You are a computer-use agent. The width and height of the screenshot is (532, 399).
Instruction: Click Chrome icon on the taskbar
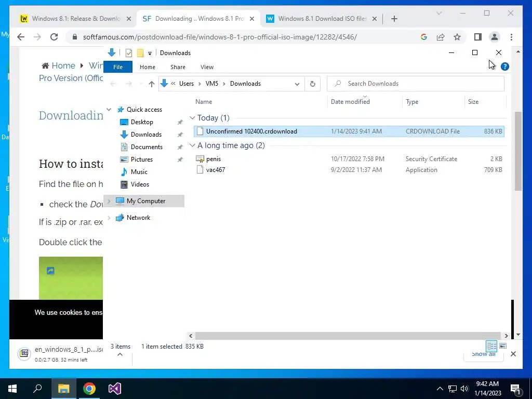[x=89, y=389]
